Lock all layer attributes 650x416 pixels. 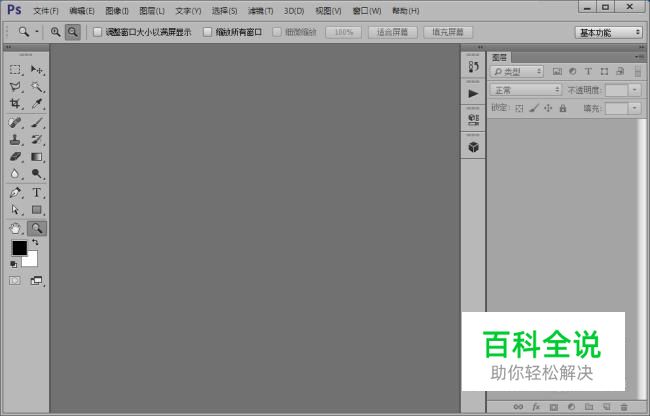coord(563,109)
